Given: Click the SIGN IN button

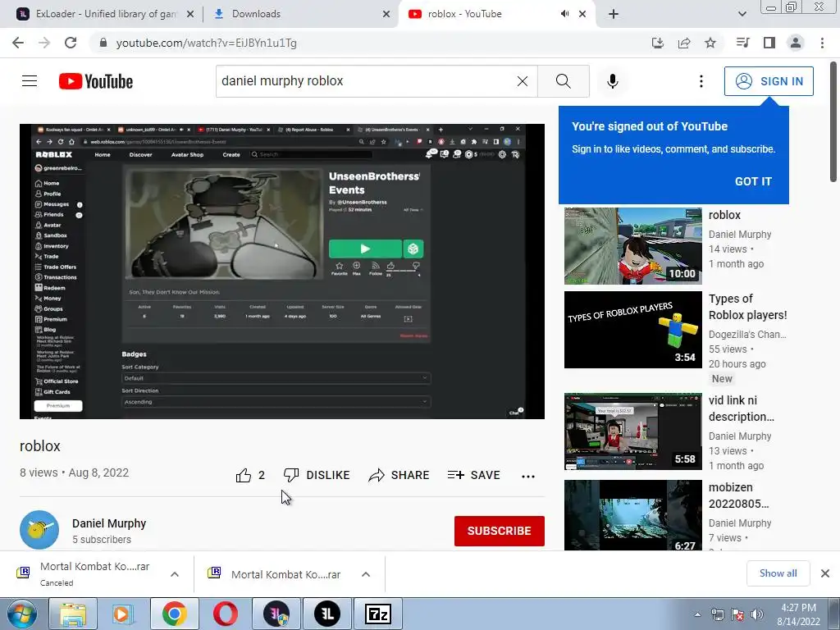Looking at the screenshot, I should pos(769,81).
